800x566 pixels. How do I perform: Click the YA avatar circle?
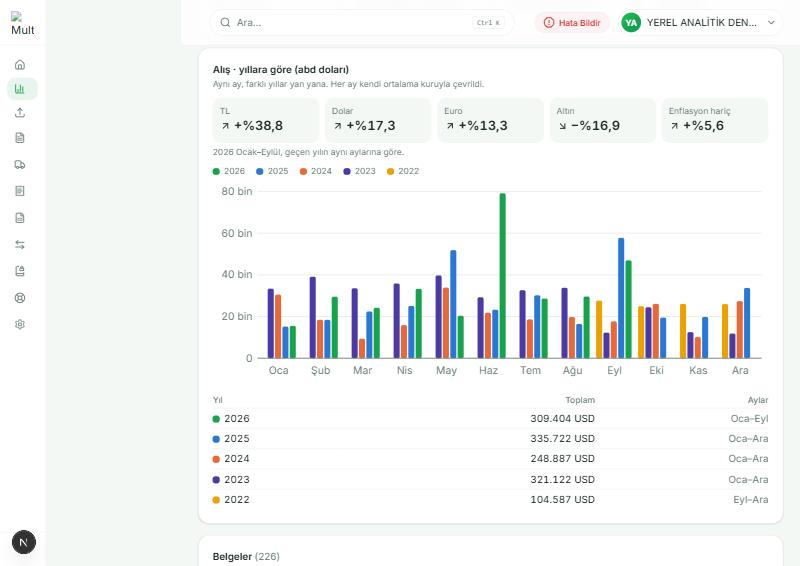tap(631, 22)
